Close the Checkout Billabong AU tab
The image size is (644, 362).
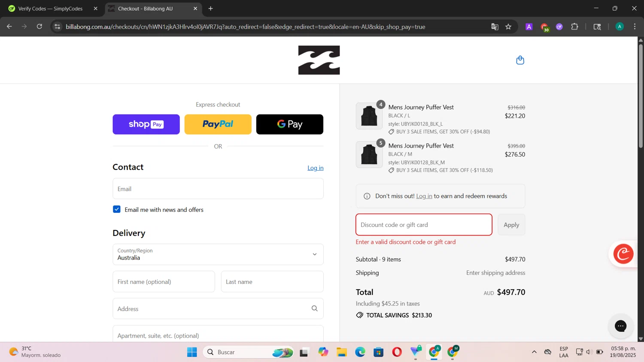click(195, 9)
